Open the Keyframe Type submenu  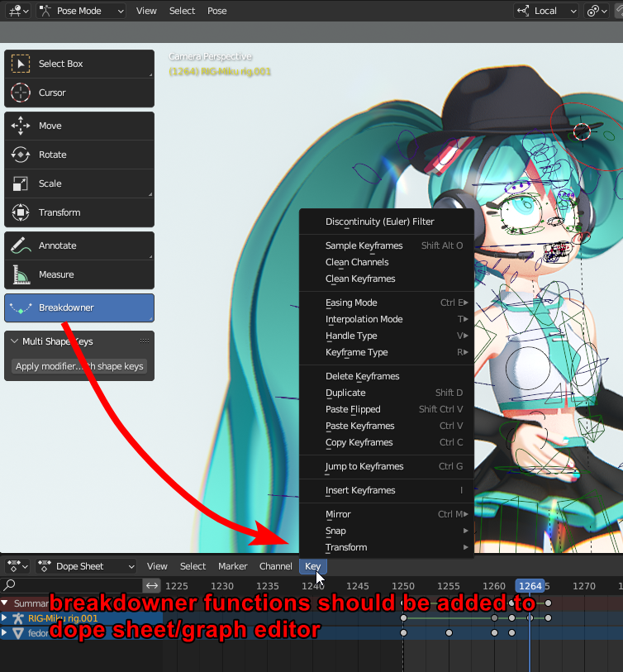(x=387, y=352)
